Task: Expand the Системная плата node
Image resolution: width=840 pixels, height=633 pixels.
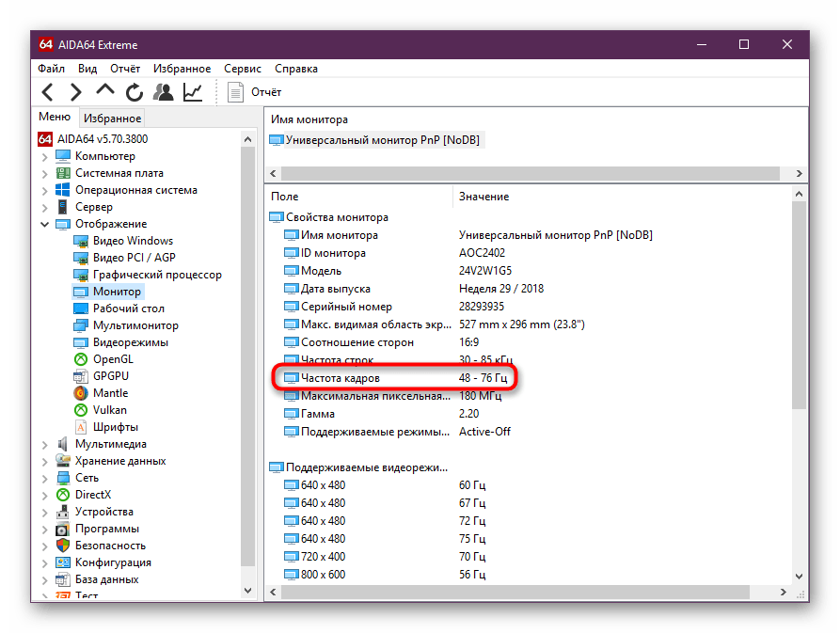Action: (x=45, y=173)
